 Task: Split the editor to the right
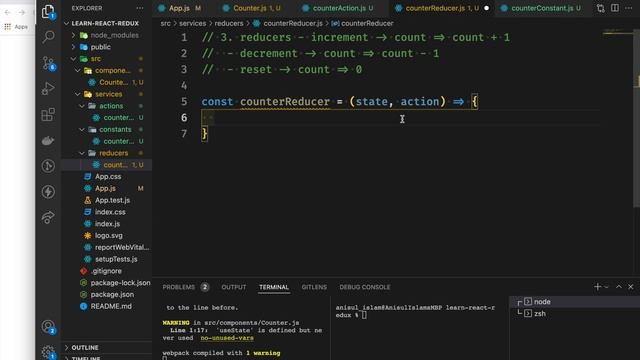pyautogui.click(x=615, y=8)
